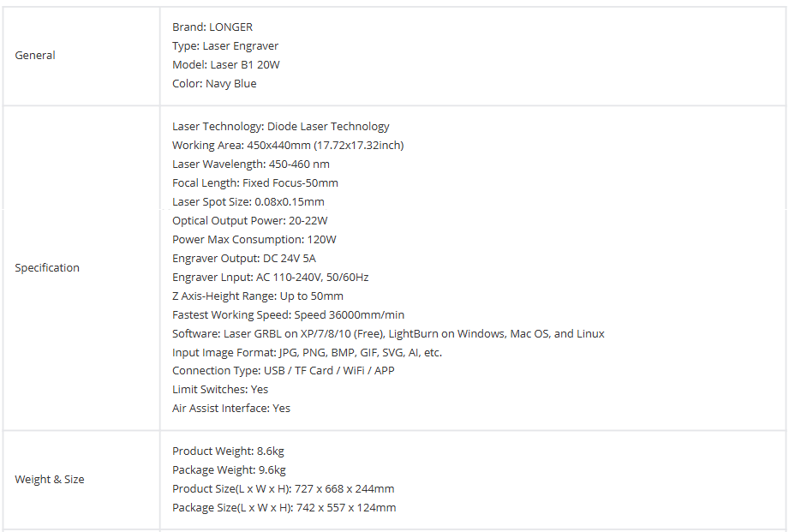Viewport: 789px width, 532px height.
Task: Click the Laser Wavelength 450-460 nm line
Action: click(x=251, y=164)
